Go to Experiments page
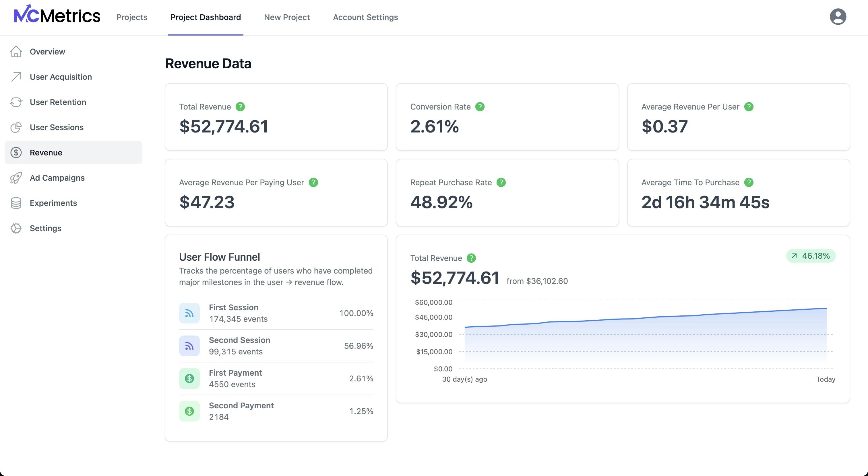The width and height of the screenshot is (868, 476). click(x=73, y=203)
